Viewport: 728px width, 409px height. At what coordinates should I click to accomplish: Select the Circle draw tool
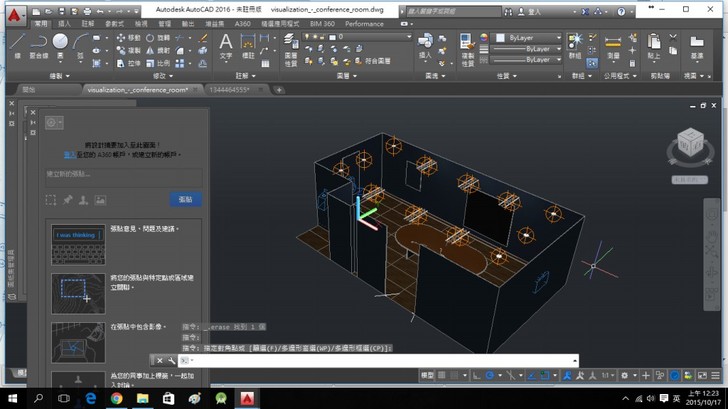click(60, 42)
